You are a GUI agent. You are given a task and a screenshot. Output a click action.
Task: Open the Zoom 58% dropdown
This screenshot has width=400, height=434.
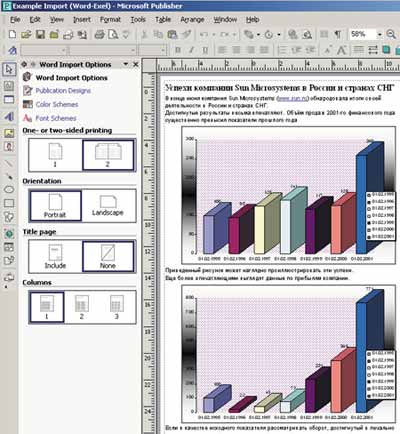pos(380,34)
